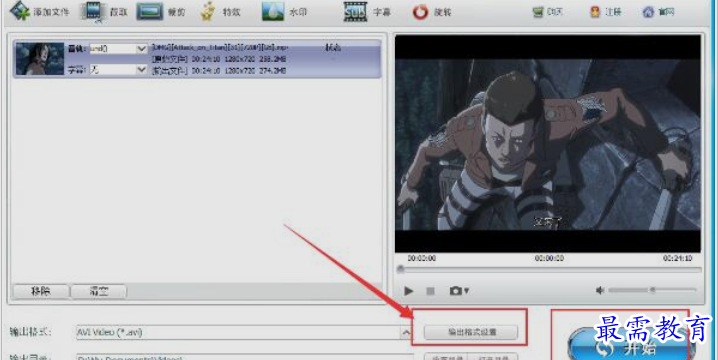Viewport: 718px width, 360px height.
Task: Select the Attack_on_Titan file name text
Action: pyautogui.click(x=220, y=47)
